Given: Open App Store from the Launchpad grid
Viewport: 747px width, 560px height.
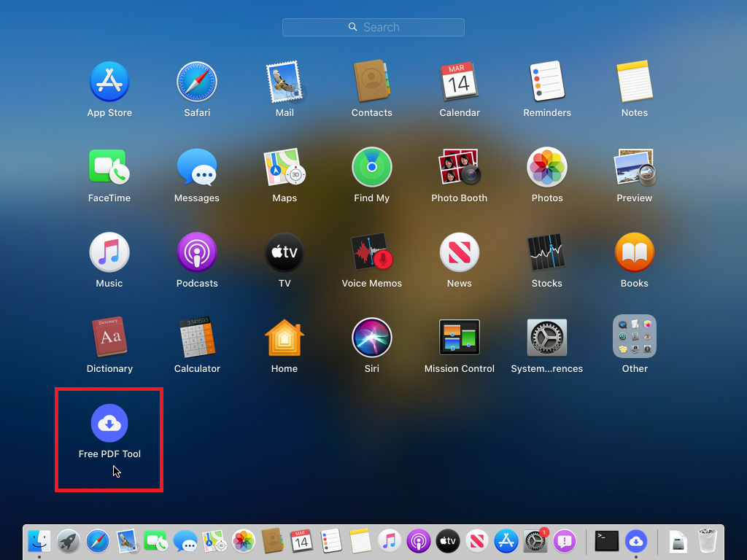Looking at the screenshot, I should 109,82.
